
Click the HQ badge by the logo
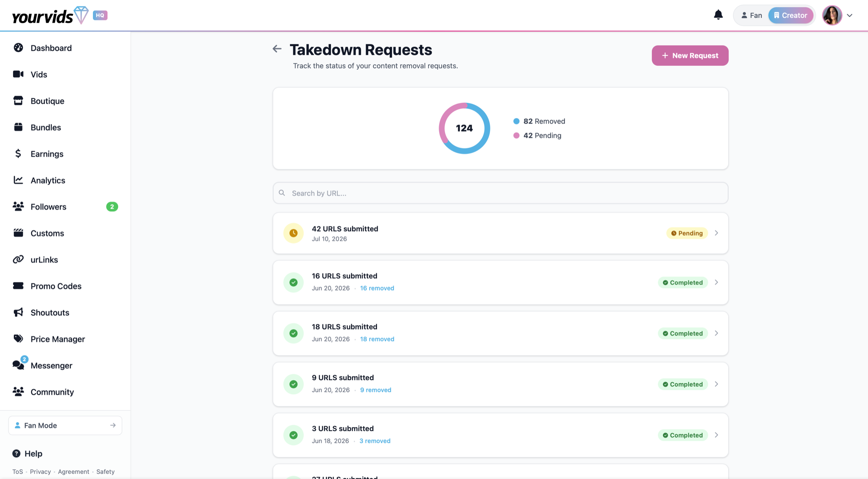(x=100, y=15)
